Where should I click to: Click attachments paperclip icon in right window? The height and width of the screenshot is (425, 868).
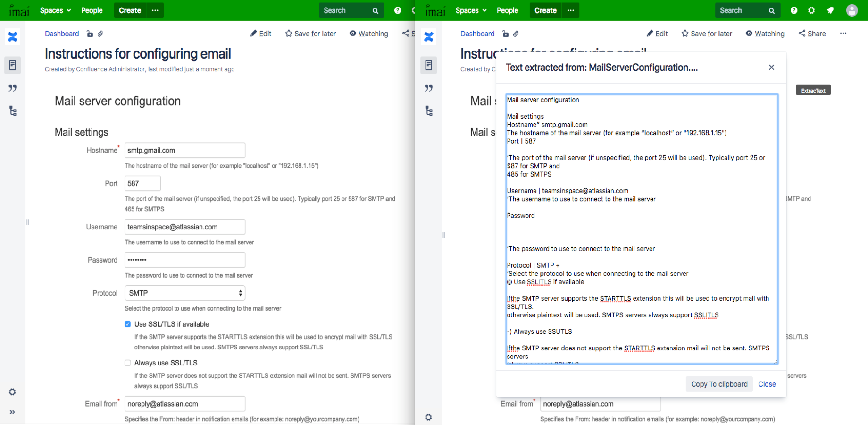516,34
